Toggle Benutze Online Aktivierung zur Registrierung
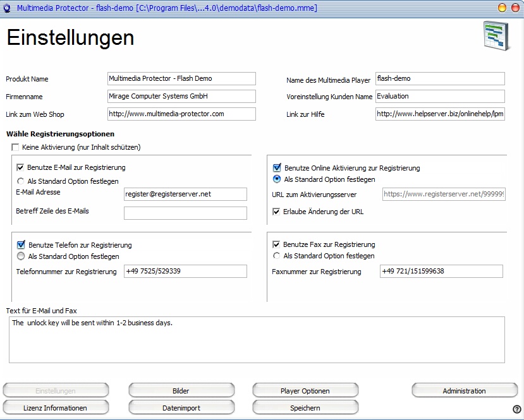The width and height of the screenshot is (524, 420). pyautogui.click(x=277, y=167)
